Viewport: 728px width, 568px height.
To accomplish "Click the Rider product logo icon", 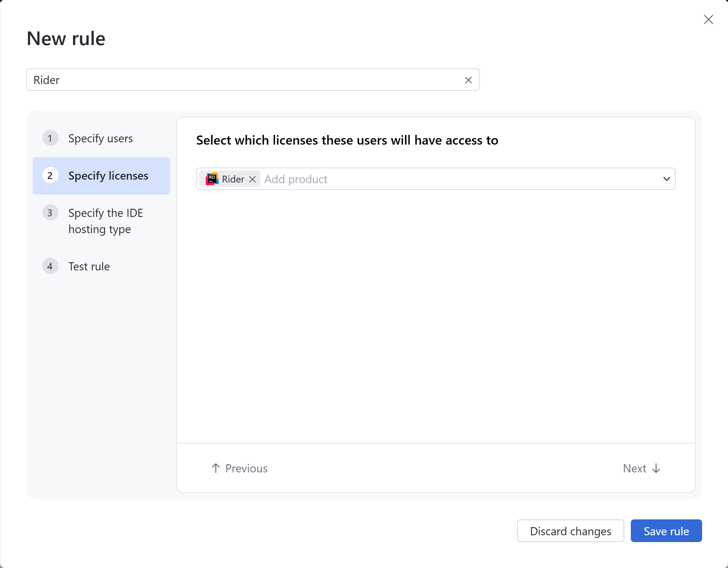I will point(212,179).
